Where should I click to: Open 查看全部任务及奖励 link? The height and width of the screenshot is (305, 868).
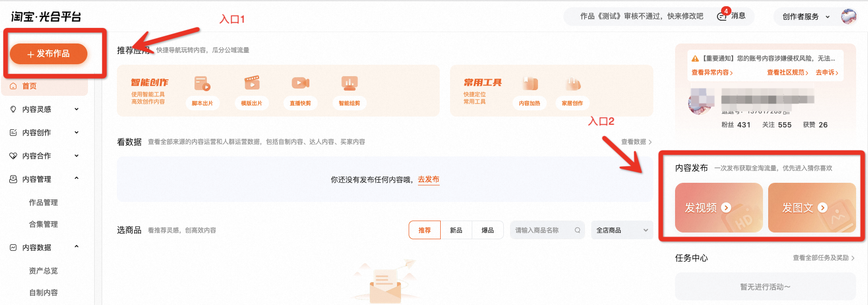pyautogui.click(x=824, y=258)
